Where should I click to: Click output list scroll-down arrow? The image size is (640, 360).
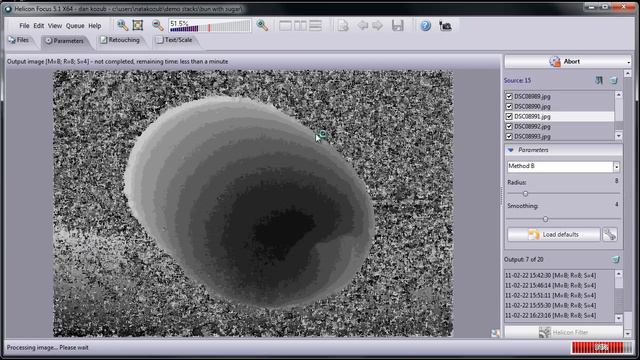point(619,318)
